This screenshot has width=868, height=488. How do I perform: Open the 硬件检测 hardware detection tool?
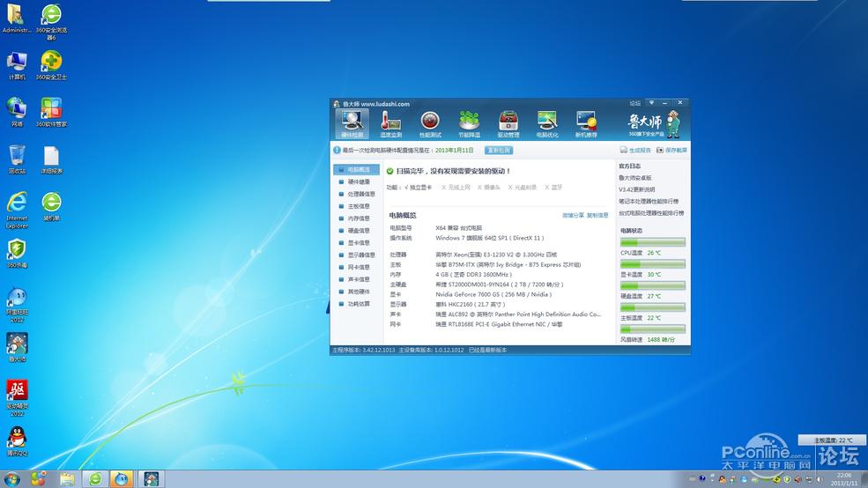[x=352, y=123]
